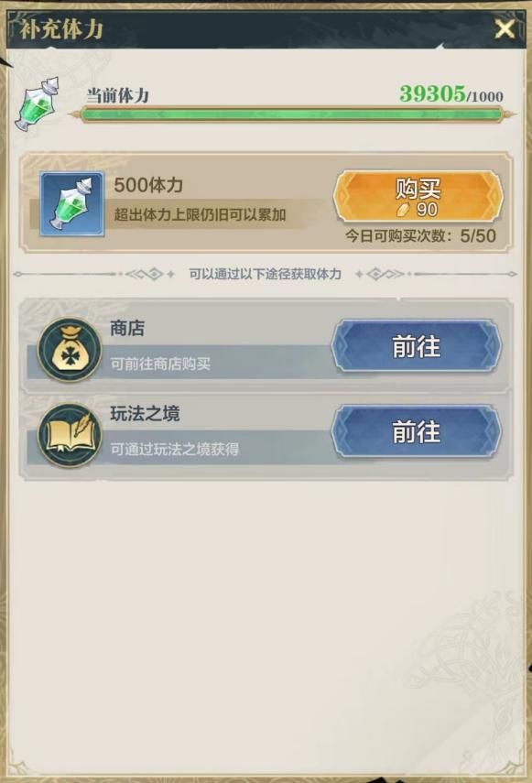Click the 补充体力 title header
The width and height of the screenshot is (532, 783).
(x=62, y=29)
